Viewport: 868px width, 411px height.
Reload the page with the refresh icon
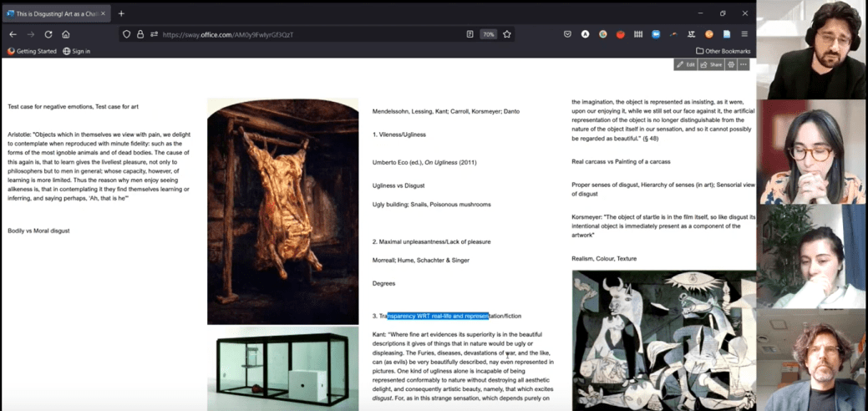click(x=48, y=34)
